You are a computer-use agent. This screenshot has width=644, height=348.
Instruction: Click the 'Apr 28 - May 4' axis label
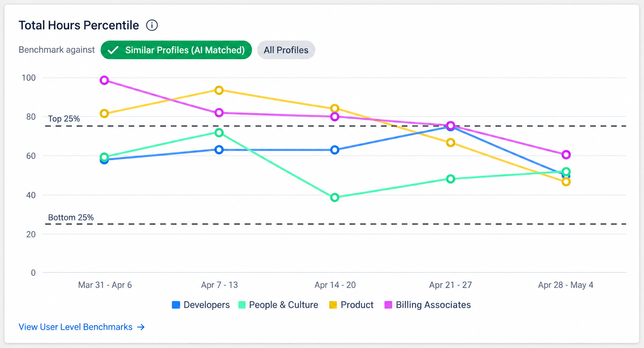click(x=565, y=285)
